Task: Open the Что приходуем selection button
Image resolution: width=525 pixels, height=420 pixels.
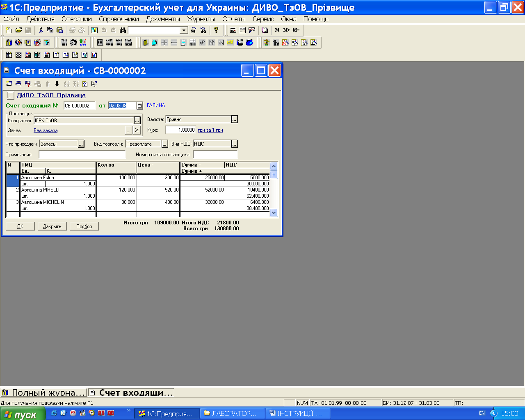Action: [x=81, y=144]
